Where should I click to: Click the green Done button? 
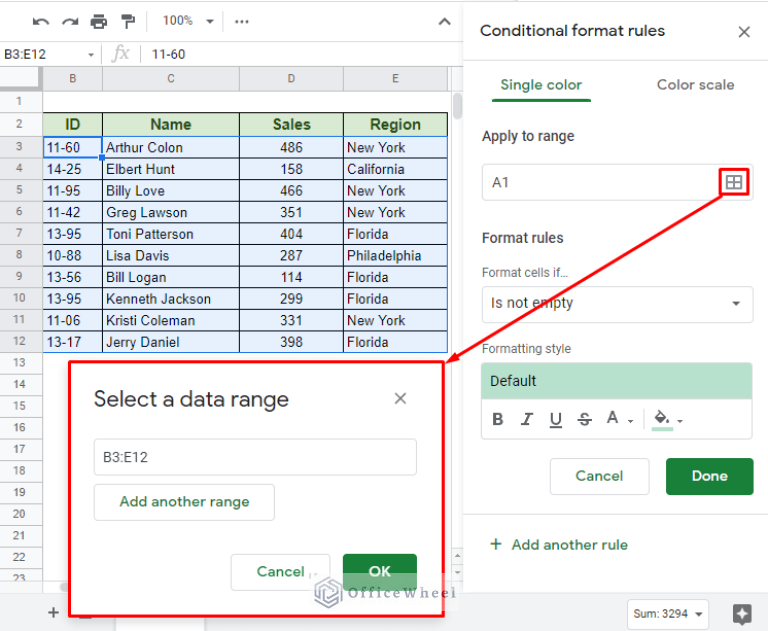(709, 476)
